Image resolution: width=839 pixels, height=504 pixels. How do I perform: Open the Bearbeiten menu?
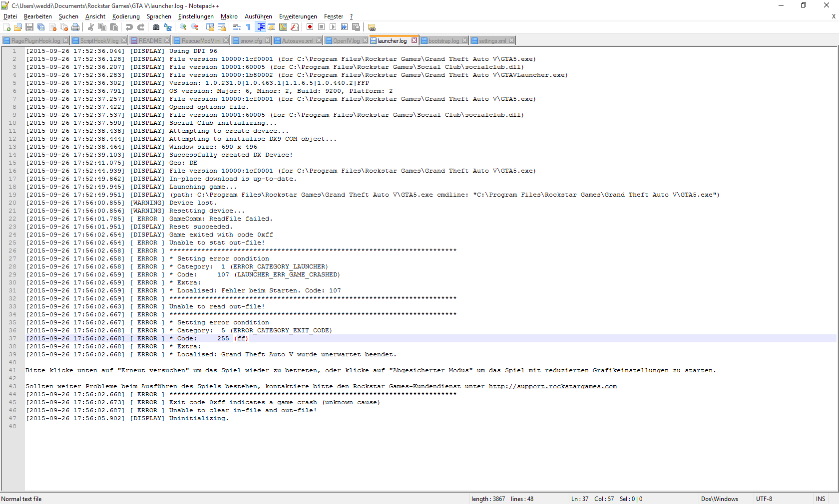[38, 16]
